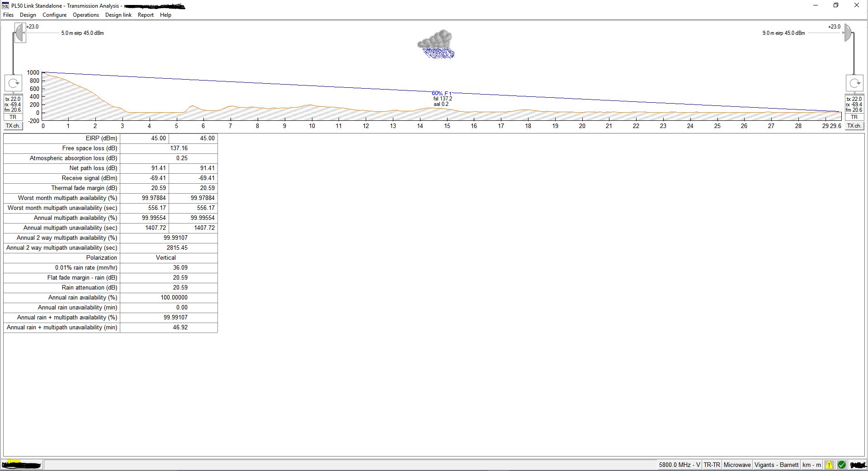Click the left site antenna dish icon
This screenshot has height=471, width=868.
point(19,33)
